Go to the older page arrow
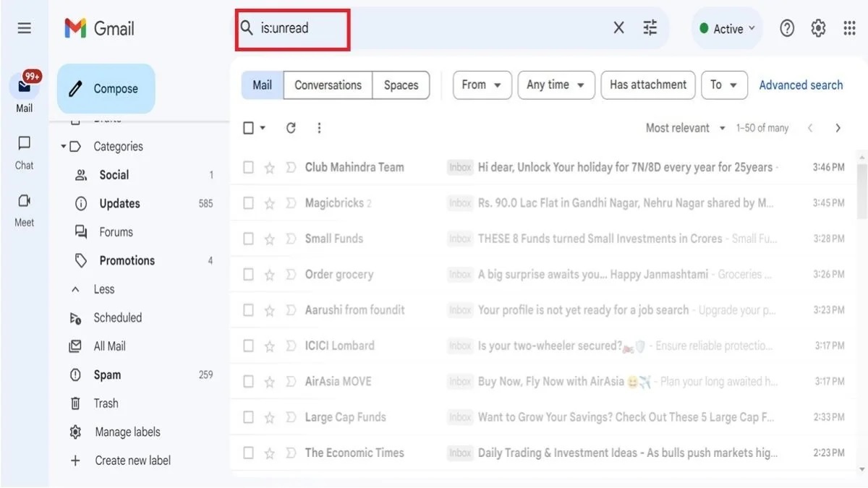The width and height of the screenshot is (868, 488). coord(838,128)
